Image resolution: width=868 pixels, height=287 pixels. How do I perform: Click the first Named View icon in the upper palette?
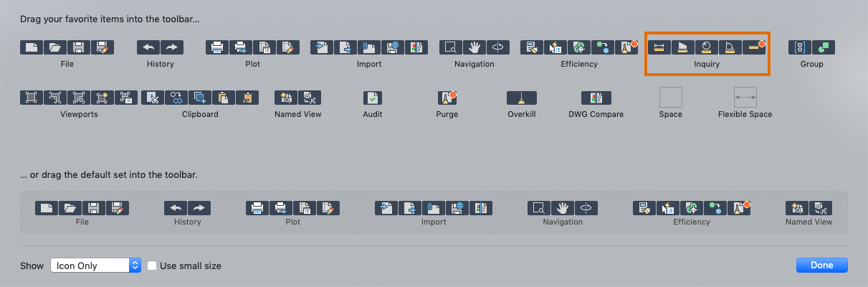pyautogui.click(x=286, y=98)
